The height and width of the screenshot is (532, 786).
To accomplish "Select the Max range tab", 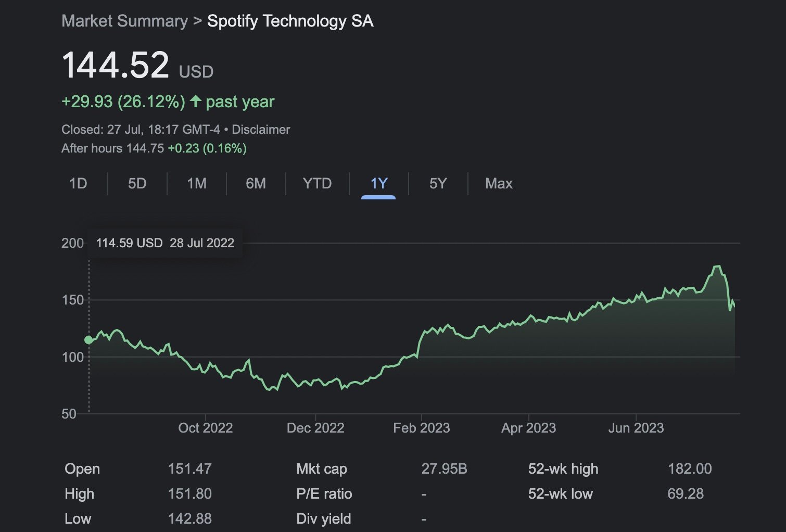I will click(x=499, y=184).
